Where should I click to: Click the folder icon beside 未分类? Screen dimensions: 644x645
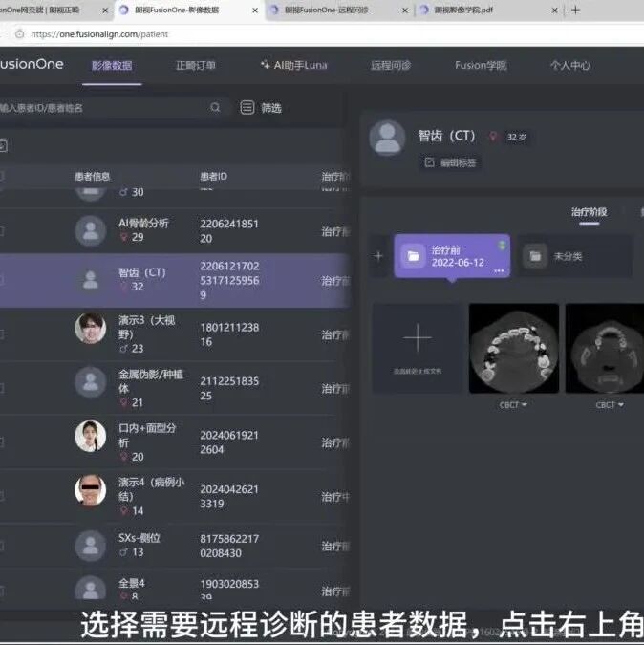[535, 256]
